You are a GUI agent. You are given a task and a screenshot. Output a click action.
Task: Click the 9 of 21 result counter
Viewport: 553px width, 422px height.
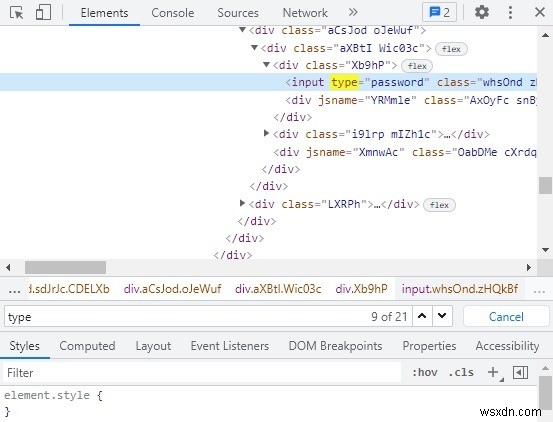click(389, 317)
